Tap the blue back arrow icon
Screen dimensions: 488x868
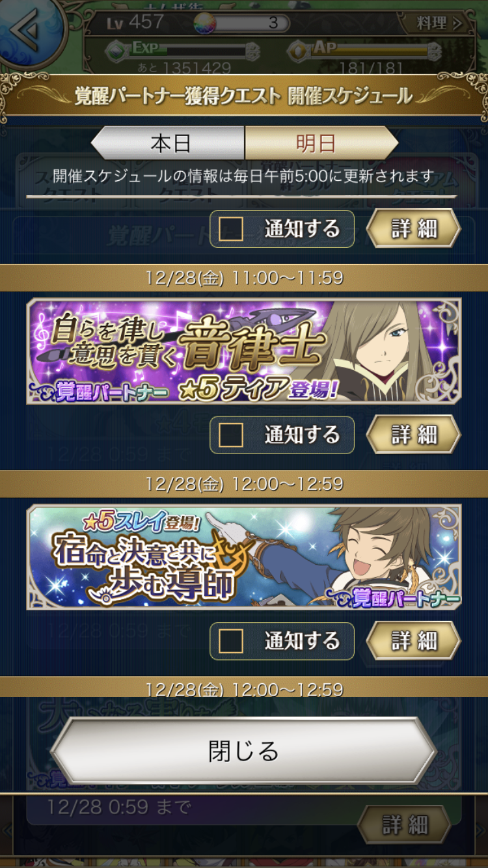click(x=29, y=29)
